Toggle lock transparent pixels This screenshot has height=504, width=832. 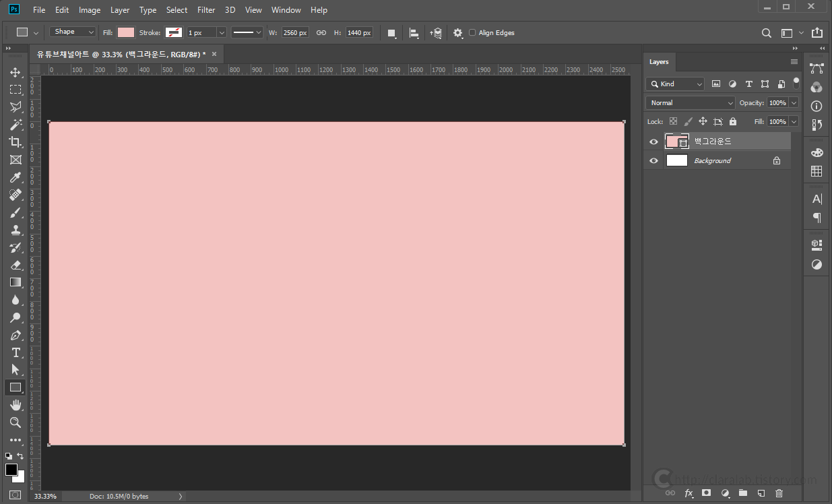672,121
